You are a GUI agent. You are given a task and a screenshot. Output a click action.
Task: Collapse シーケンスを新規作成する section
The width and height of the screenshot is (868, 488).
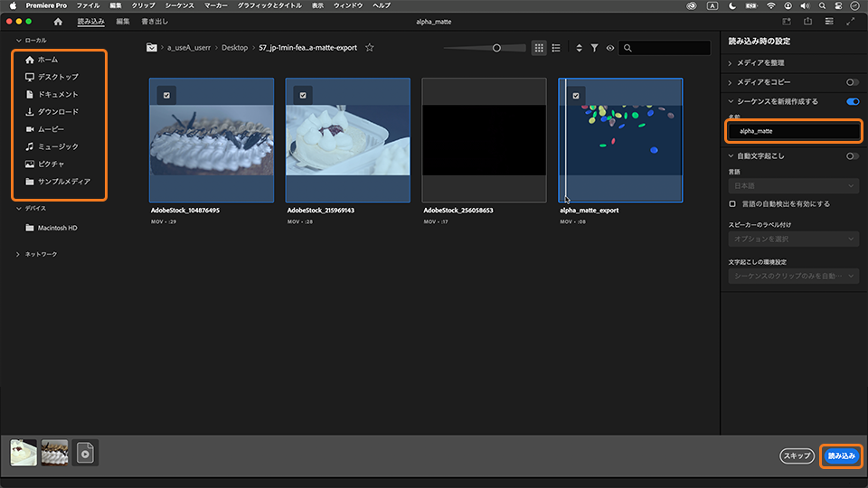[x=731, y=102]
